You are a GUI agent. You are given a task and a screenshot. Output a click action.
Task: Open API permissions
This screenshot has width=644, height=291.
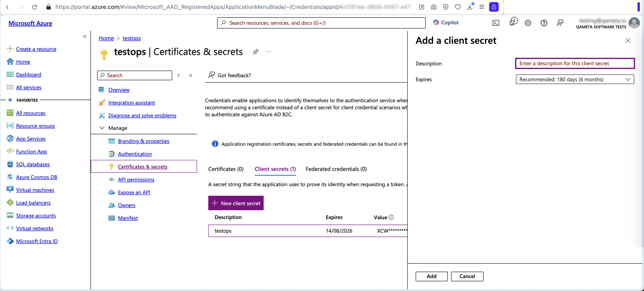pos(136,180)
